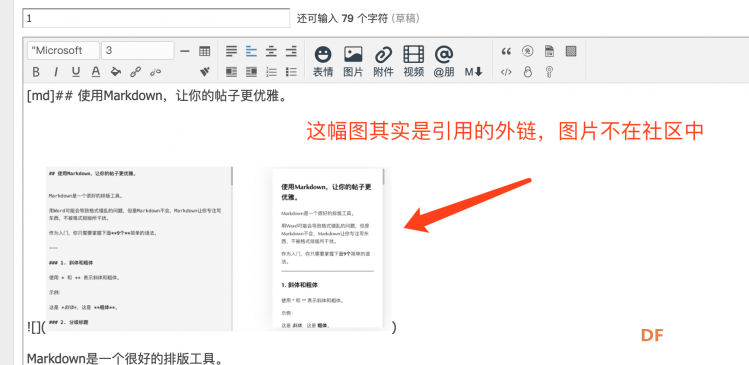Open the font size dropdown showing 3
The image size is (749, 365).
(x=138, y=51)
